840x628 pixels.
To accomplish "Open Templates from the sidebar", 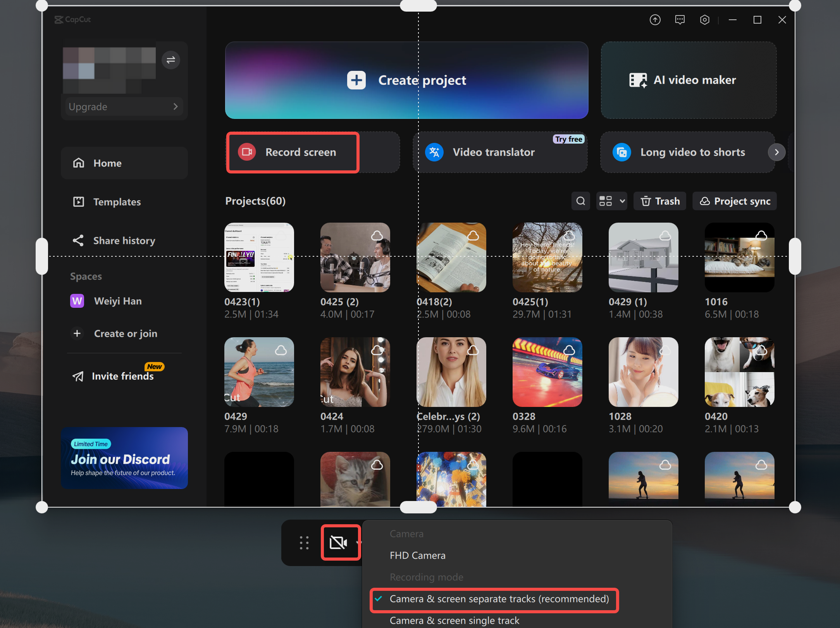I will click(x=79, y=202).
